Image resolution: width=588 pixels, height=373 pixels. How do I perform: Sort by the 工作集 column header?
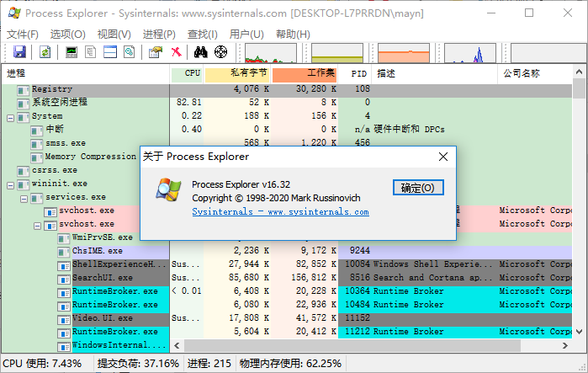pos(305,73)
